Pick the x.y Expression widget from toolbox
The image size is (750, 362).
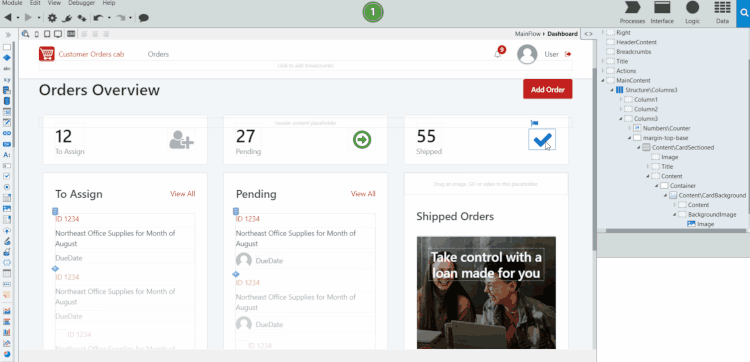pos(7,79)
